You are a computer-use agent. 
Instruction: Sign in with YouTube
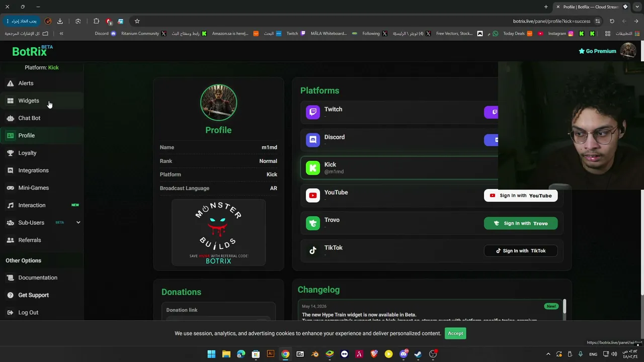coord(521,196)
